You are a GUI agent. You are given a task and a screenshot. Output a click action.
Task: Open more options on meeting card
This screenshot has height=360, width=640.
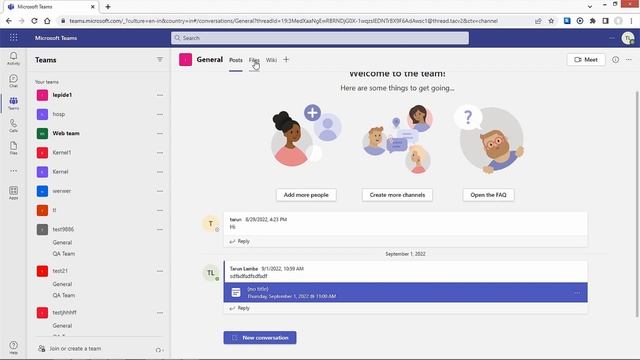pyautogui.click(x=577, y=293)
